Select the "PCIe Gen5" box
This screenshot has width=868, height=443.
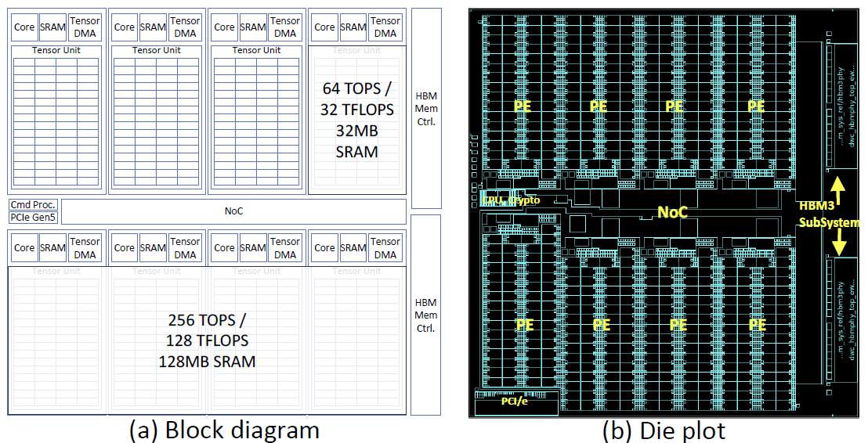tap(33, 218)
